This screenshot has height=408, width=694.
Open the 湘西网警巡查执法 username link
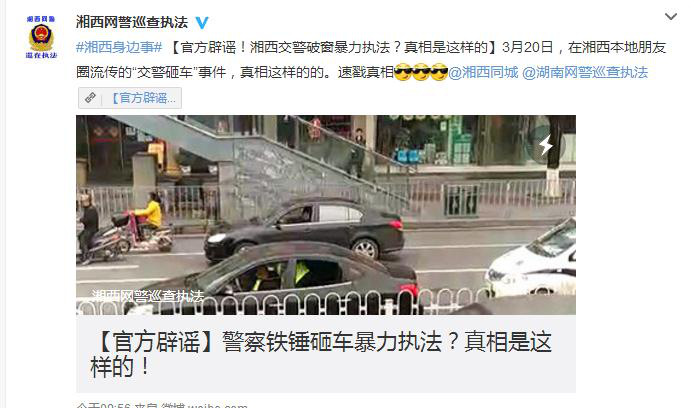click(x=132, y=22)
